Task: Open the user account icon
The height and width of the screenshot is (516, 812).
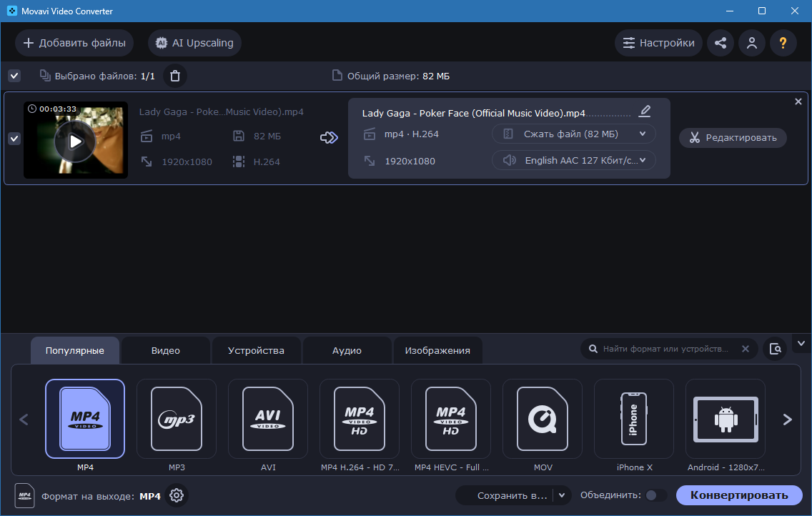Action: 752,43
